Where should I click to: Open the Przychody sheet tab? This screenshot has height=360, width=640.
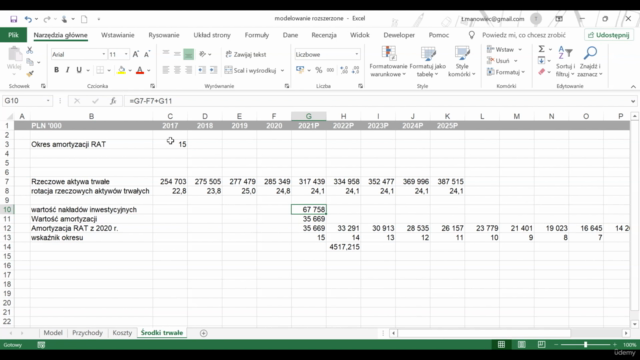87,333
